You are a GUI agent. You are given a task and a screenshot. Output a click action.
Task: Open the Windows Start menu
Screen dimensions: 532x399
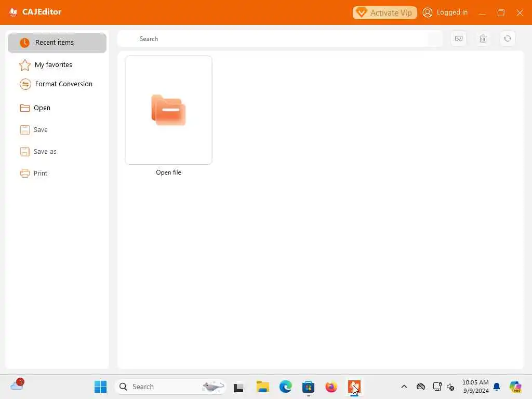pos(100,387)
